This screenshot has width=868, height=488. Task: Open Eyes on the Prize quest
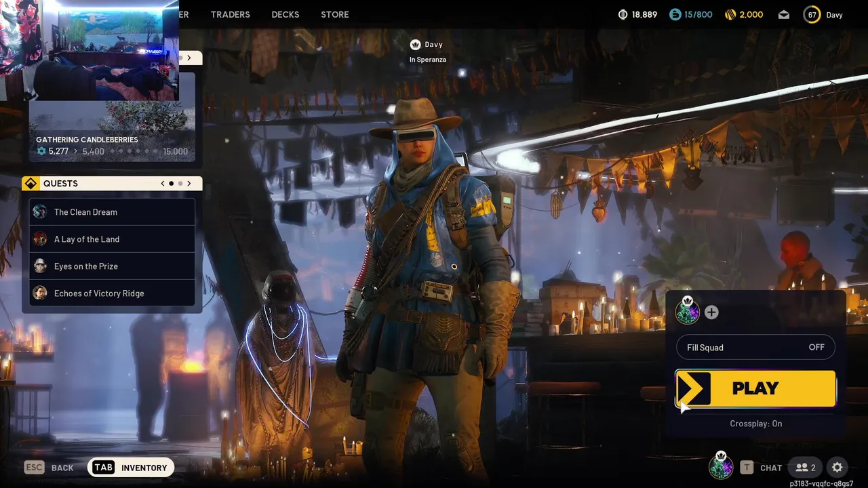click(112, 266)
